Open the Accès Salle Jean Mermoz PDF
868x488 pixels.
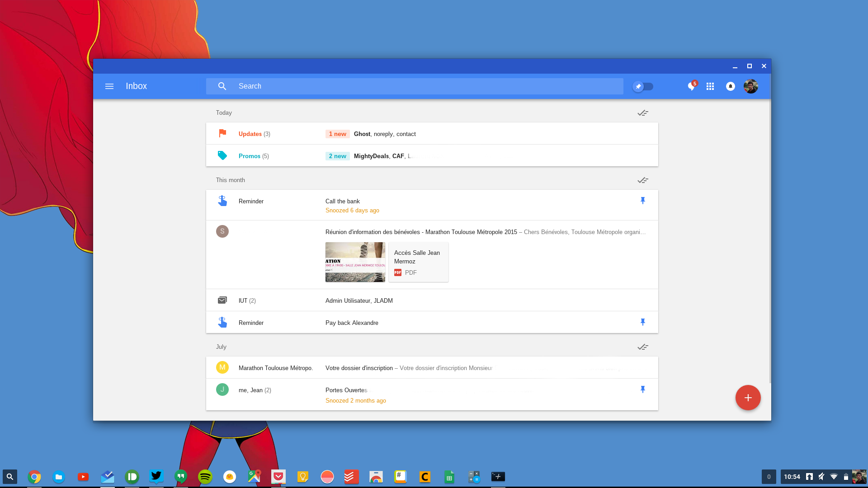[x=418, y=262]
